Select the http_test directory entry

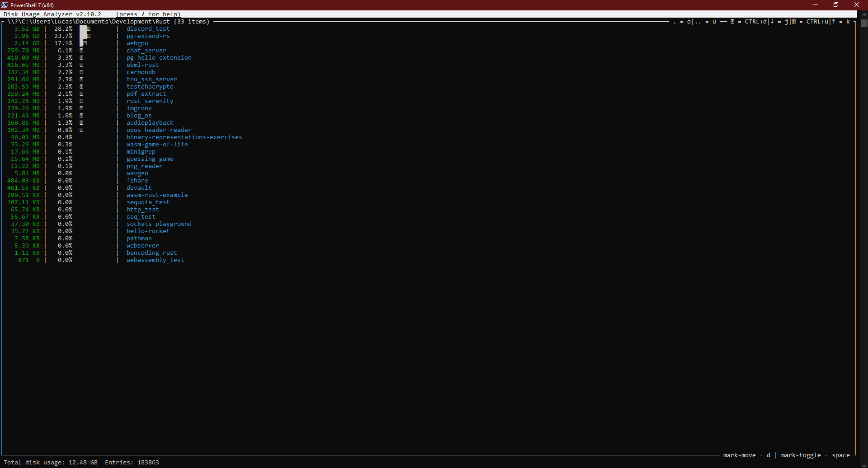tap(142, 210)
